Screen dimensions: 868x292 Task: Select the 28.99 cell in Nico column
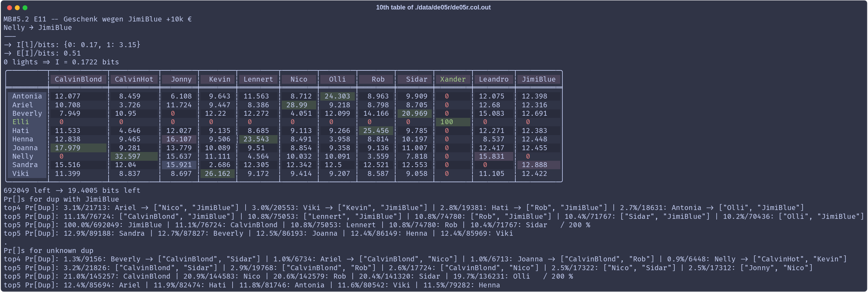[298, 105]
